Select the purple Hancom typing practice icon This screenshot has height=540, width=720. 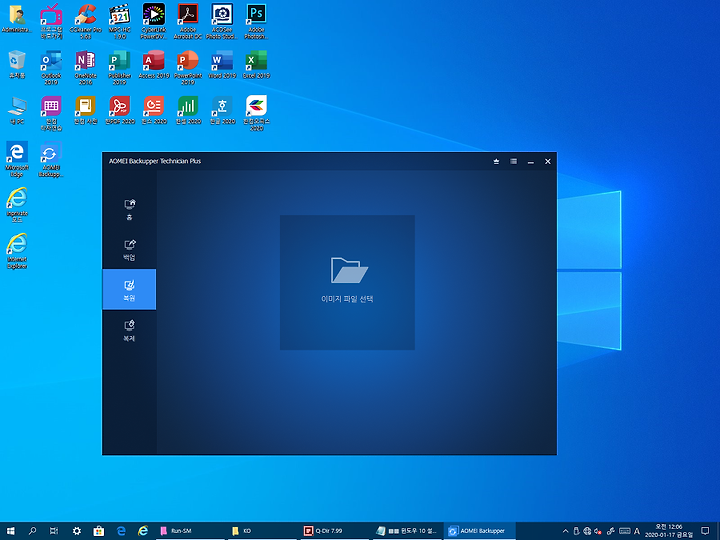pyautogui.click(x=51, y=113)
